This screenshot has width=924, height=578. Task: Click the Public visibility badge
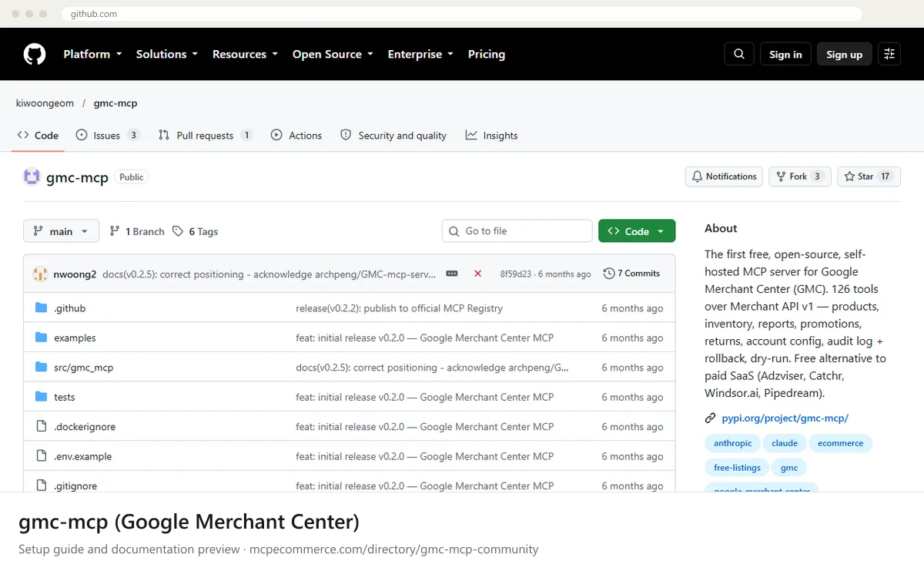132,177
